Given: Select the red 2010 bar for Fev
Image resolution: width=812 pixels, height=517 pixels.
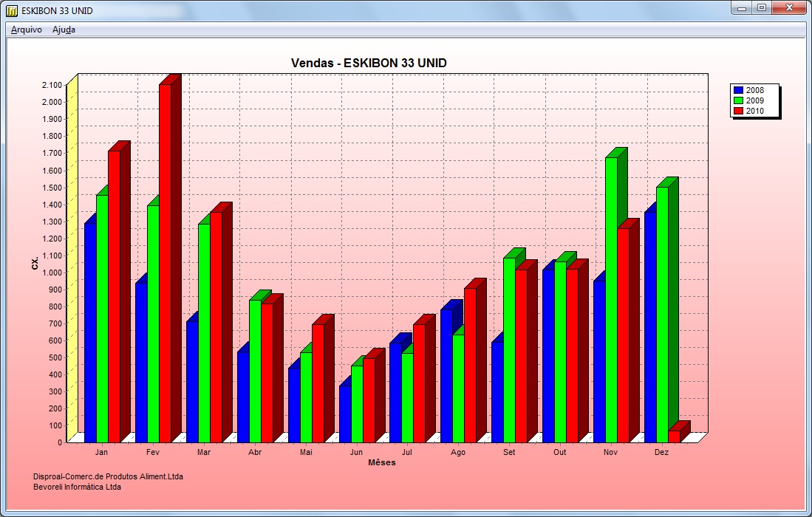Looking at the screenshot, I should point(166,264).
